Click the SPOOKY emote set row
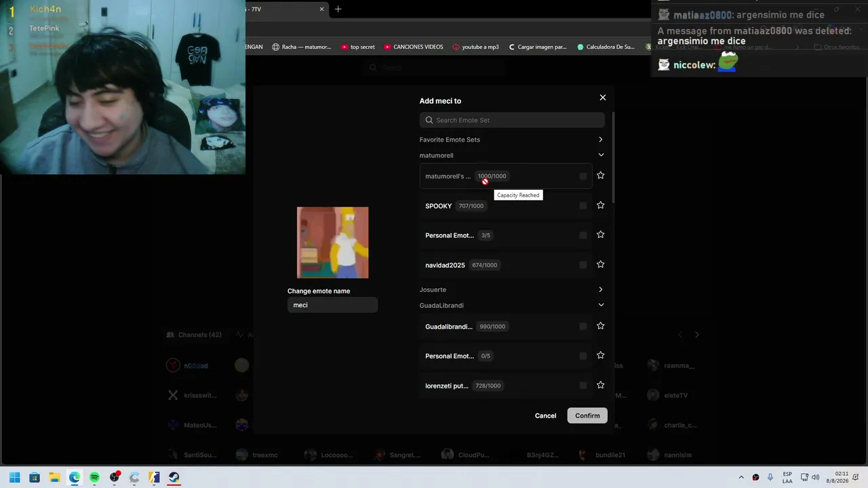The height and width of the screenshot is (488, 868). (506, 206)
